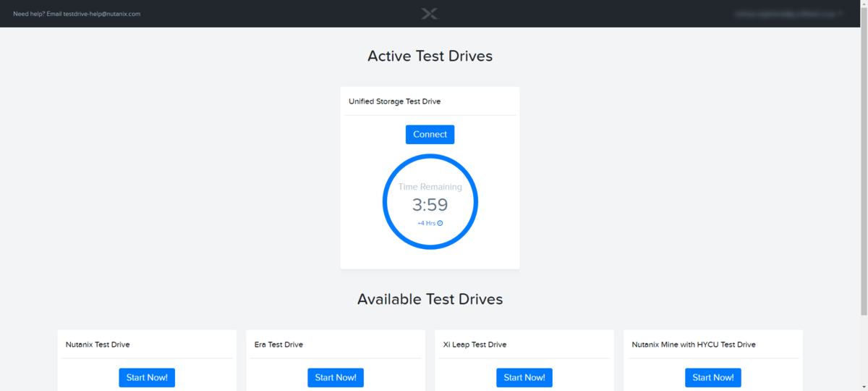Image resolution: width=868 pixels, height=391 pixels.
Task: Click the 'Available Test Drives' heading
Action: pos(430,299)
